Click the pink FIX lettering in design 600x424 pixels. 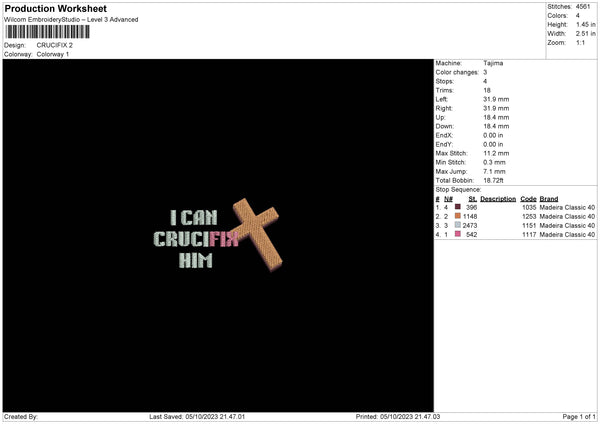[x=224, y=239]
